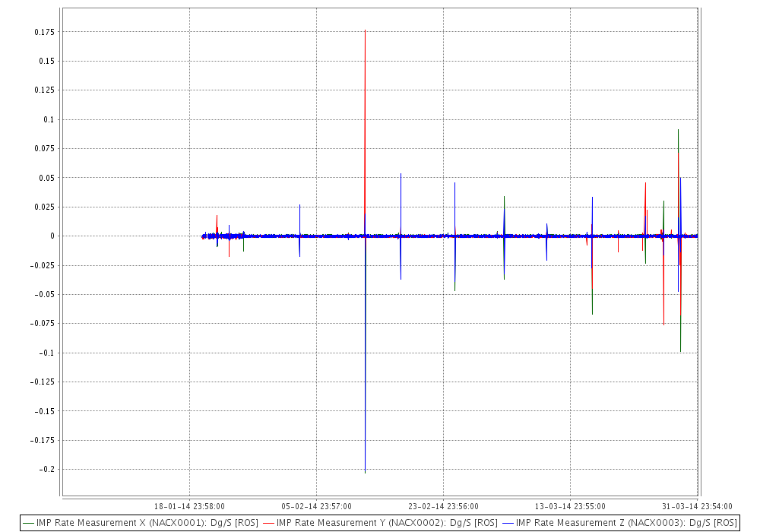Image resolution: width=760 pixels, height=532 pixels.
Task: Click the tall red spike peak near 0.175
Action: [365, 30]
